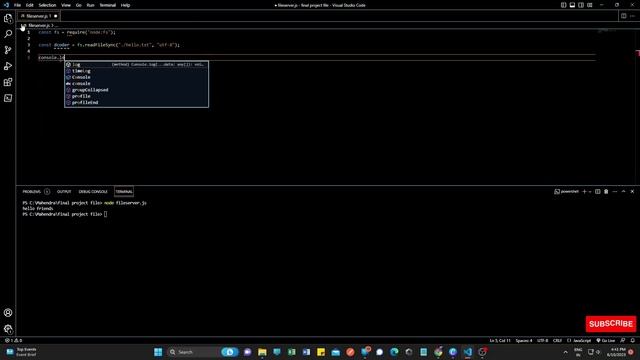Open editor more actions ellipsis

[x=632, y=16]
